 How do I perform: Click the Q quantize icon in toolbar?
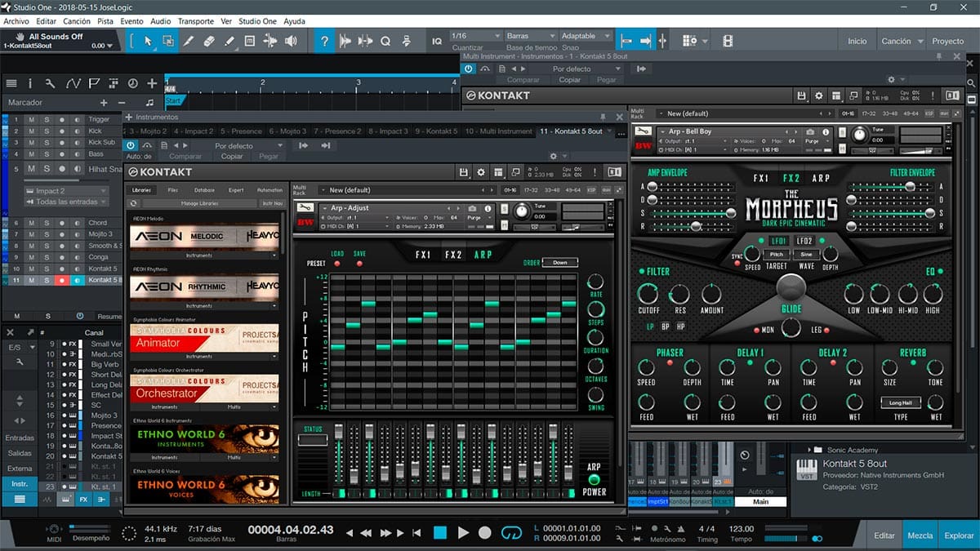[385, 40]
